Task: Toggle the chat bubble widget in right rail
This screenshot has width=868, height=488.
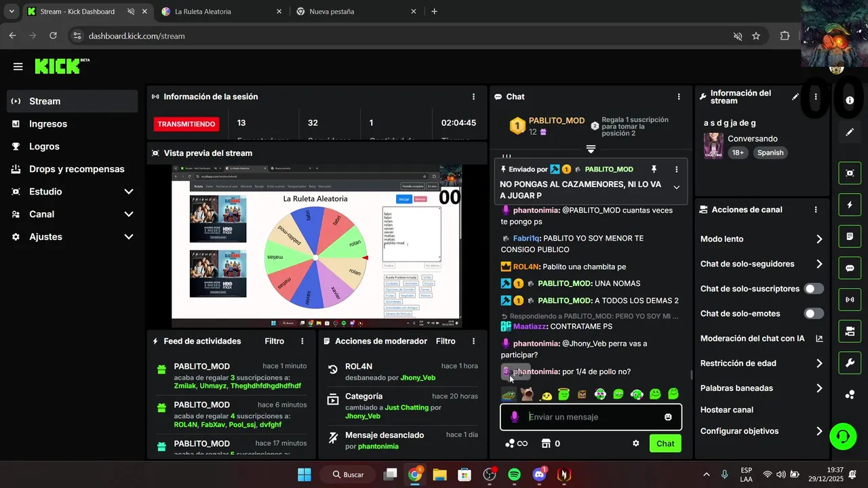Action: tap(850, 268)
